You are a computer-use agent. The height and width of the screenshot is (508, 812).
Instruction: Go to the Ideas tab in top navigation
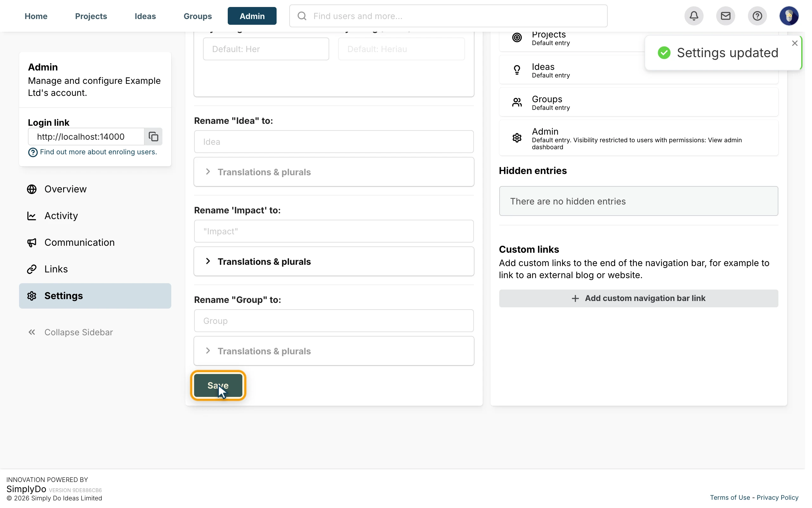[x=145, y=16]
